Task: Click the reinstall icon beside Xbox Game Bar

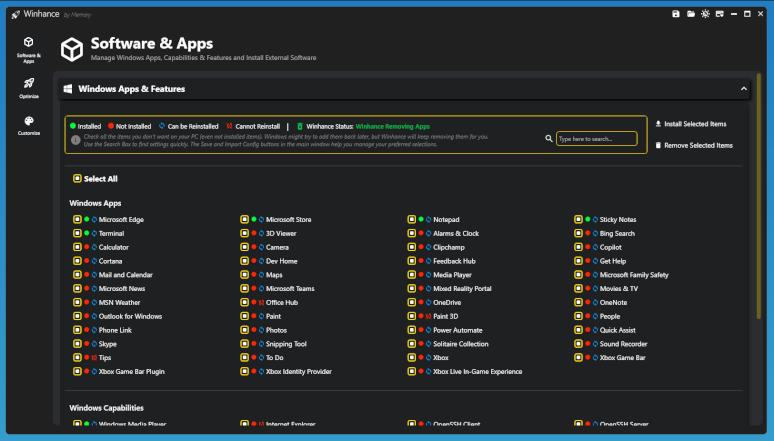Action: pos(595,358)
